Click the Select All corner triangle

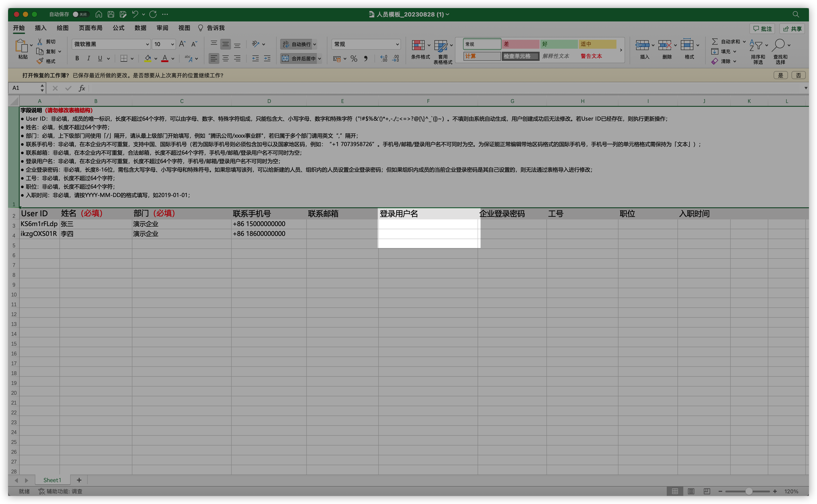(x=14, y=101)
